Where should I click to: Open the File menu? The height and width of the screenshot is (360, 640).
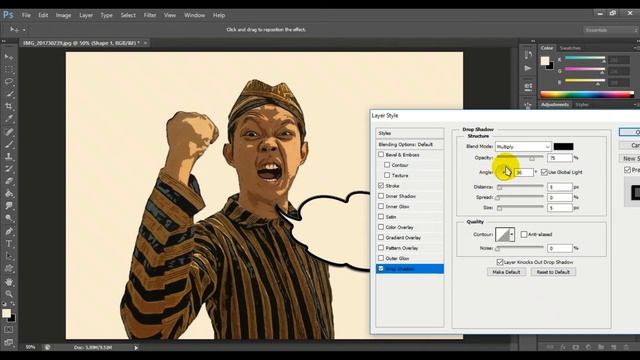(x=26, y=15)
